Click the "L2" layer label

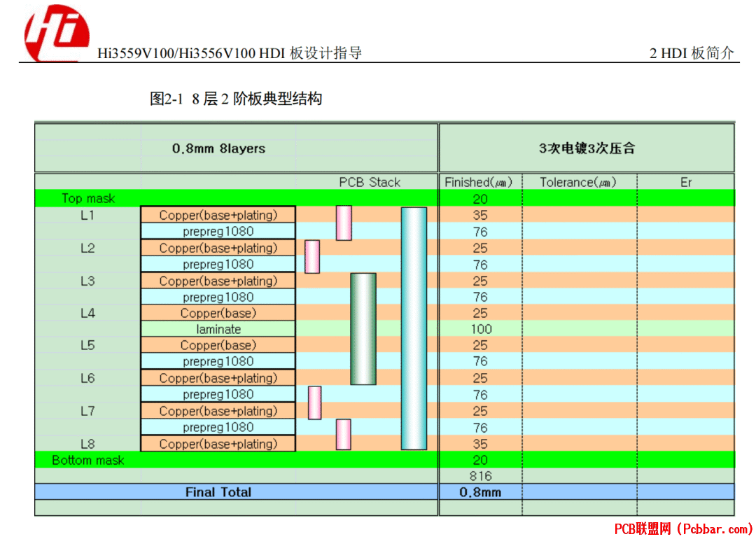(87, 248)
